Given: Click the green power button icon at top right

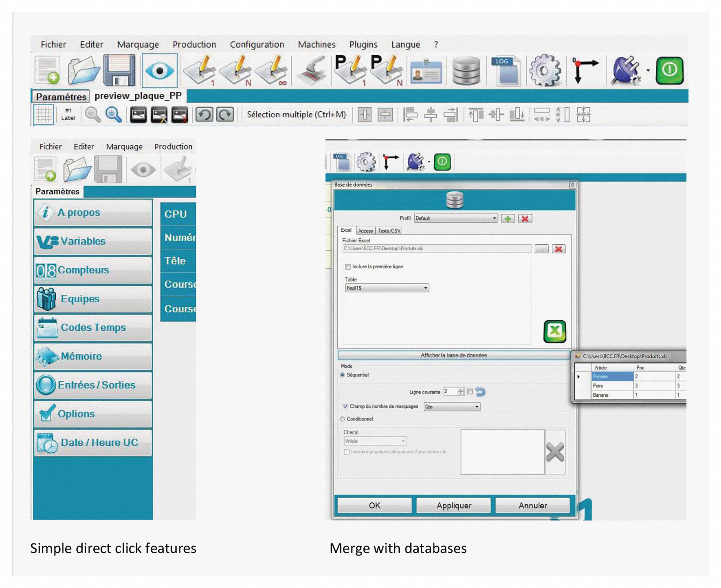Looking at the screenshot, I should pyautogui.click(x=669, y=70).
